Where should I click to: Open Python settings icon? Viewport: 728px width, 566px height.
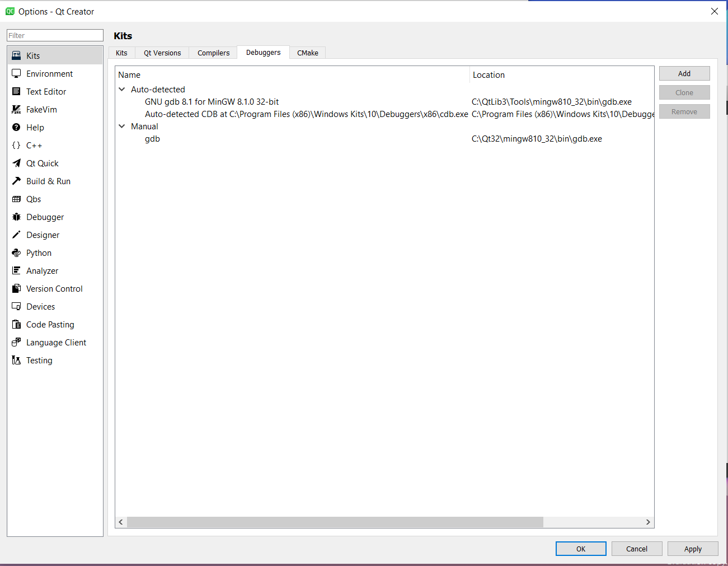16,253
